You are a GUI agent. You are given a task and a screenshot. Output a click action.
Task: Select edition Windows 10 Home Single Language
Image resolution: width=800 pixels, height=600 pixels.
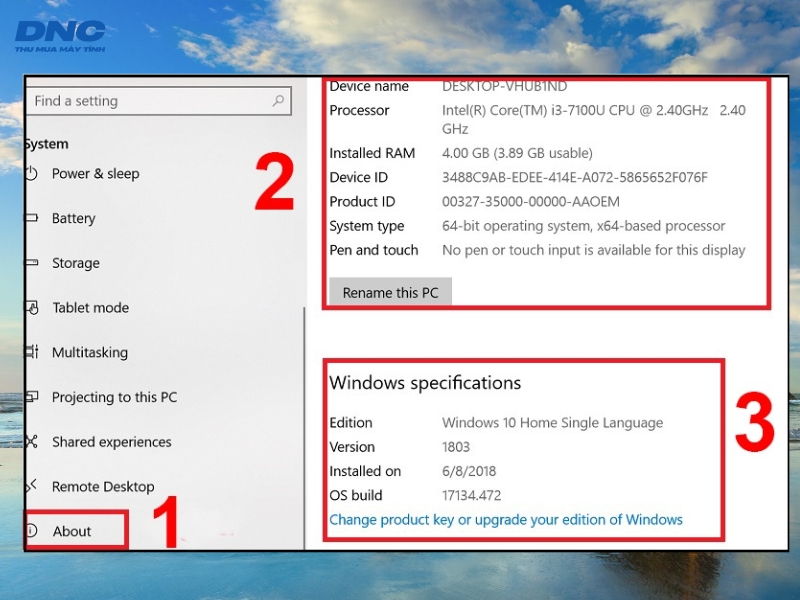point(553,422)
